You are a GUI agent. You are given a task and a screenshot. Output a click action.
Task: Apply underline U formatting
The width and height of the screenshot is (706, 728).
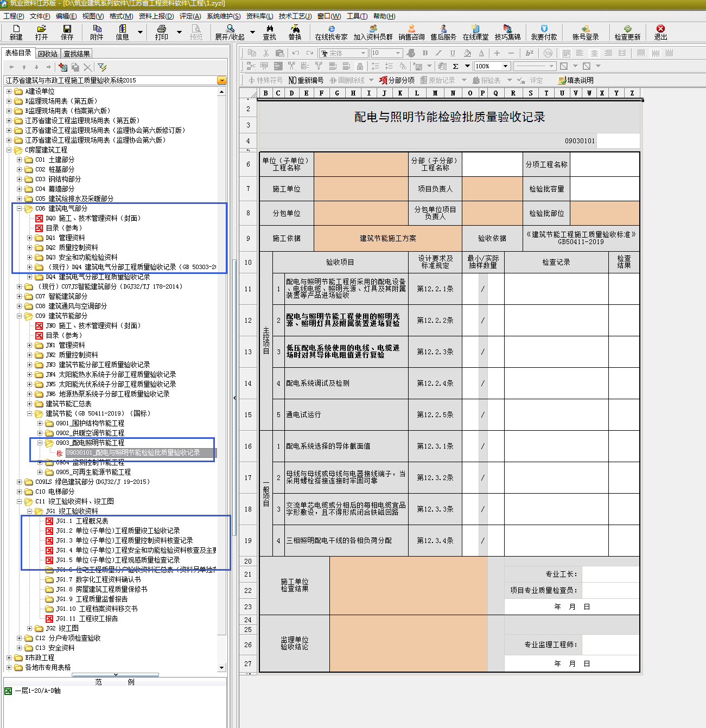pos(453,53)
